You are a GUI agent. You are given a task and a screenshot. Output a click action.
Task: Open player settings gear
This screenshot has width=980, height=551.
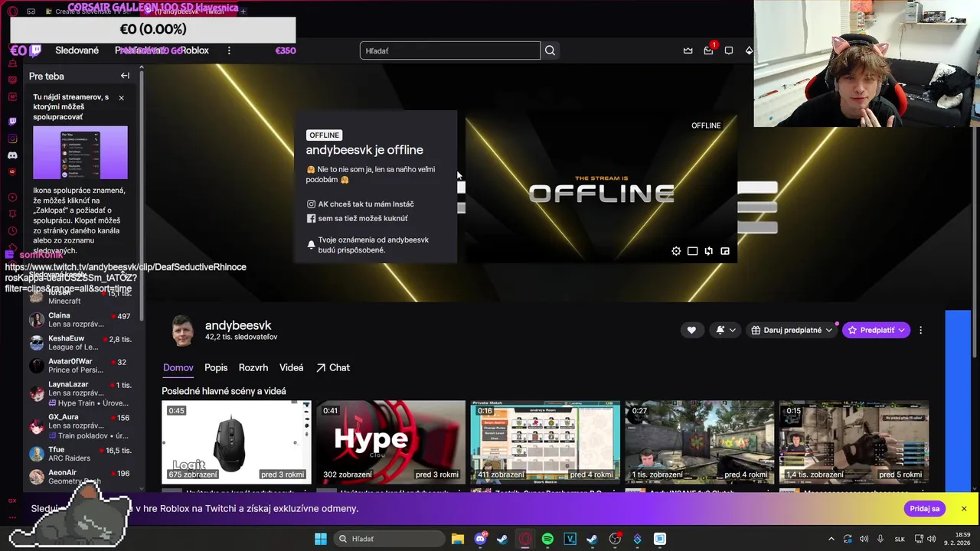(676, 251)
